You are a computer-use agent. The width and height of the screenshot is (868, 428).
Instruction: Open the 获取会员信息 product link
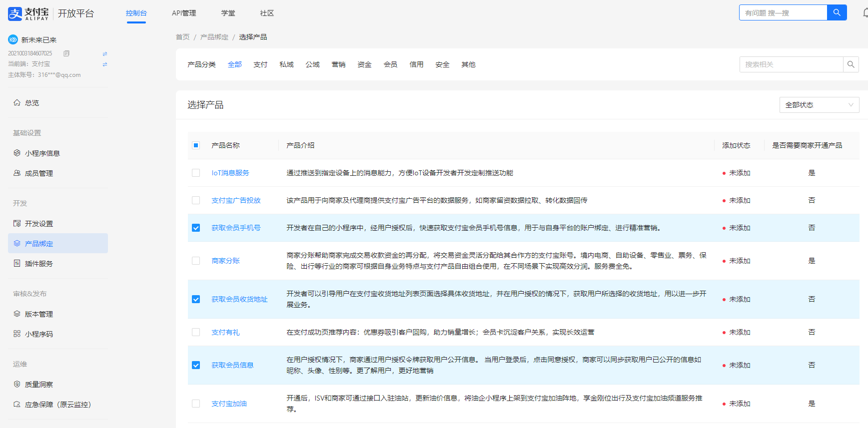coord(233,365)
